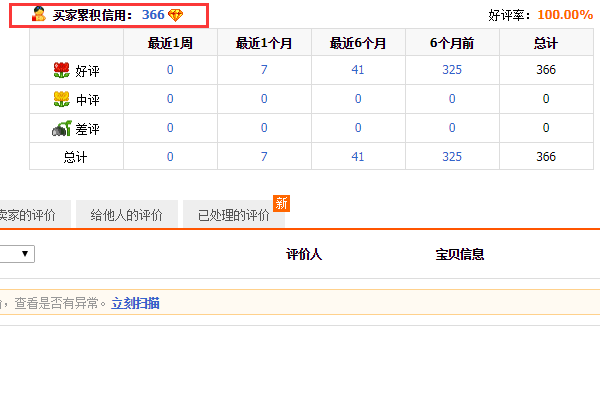600x400 pixels.
Task: Click the 6个月前 column header
Action: coord(452,43)
